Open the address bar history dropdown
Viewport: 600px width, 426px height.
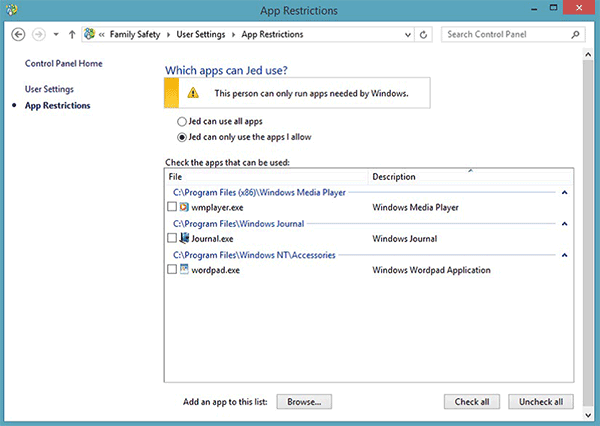click(x=407, y=34)
